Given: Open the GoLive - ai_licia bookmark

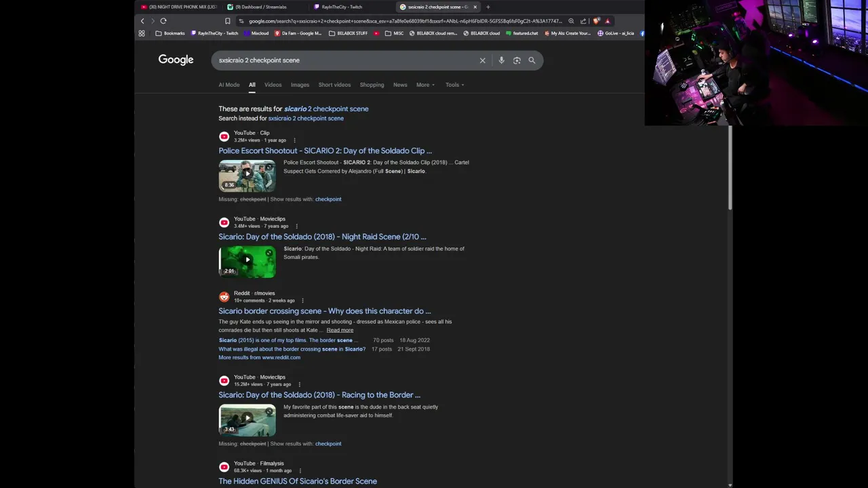Looking at the screenshot, I should 616,33.
